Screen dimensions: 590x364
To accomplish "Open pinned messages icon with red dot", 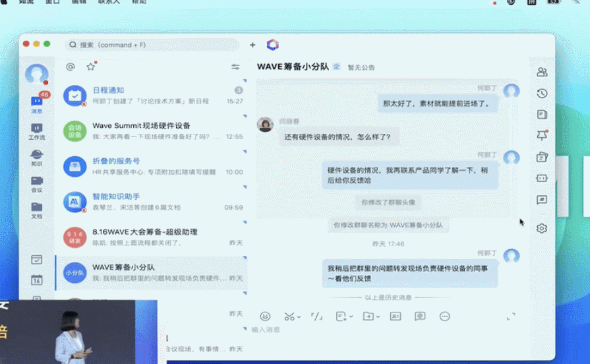I will coord(542,135).
